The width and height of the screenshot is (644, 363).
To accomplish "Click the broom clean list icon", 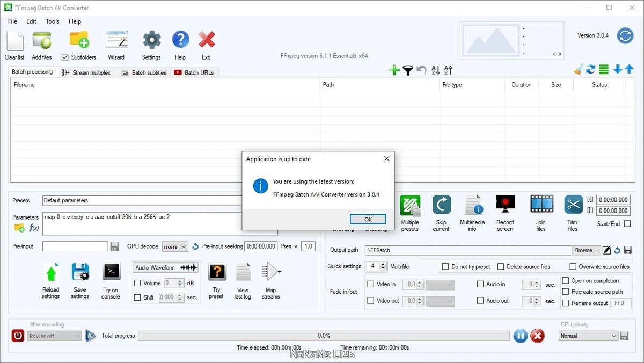I will [578, 69].
